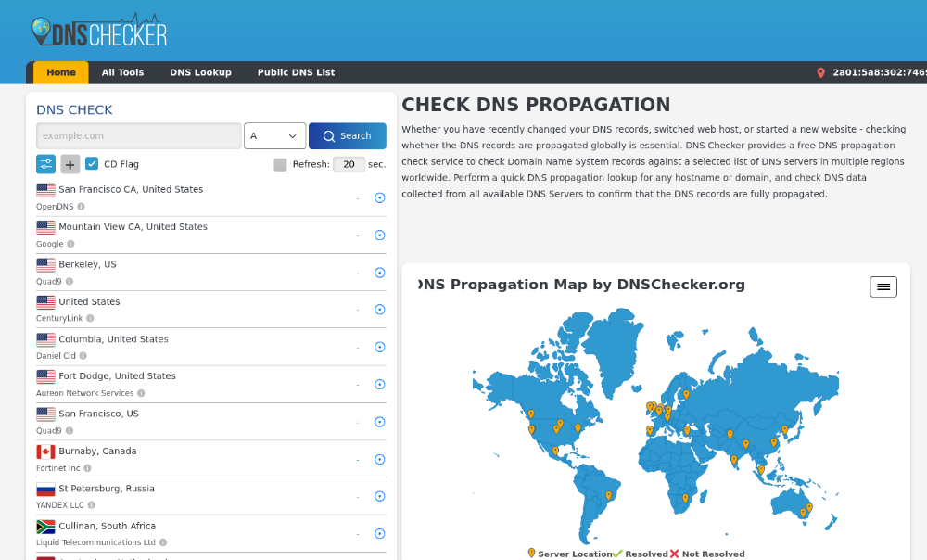Click info icon next to CenturyLink

coord(90,318)
